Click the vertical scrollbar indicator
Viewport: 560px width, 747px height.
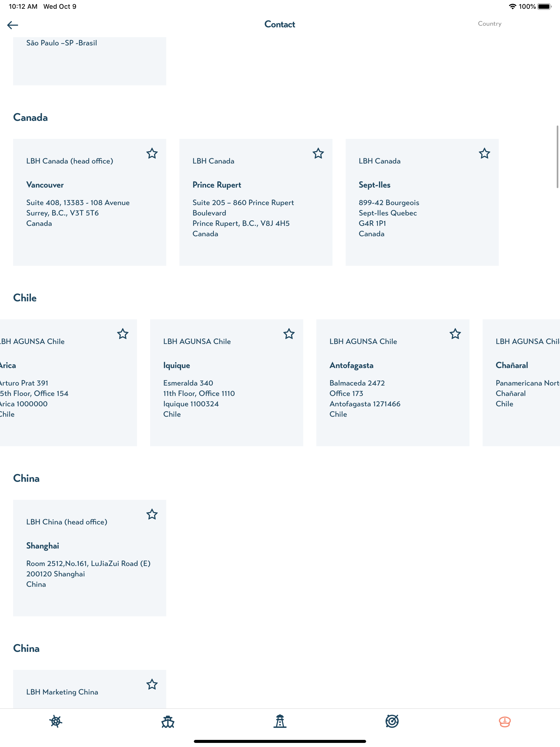pos(557,157)
